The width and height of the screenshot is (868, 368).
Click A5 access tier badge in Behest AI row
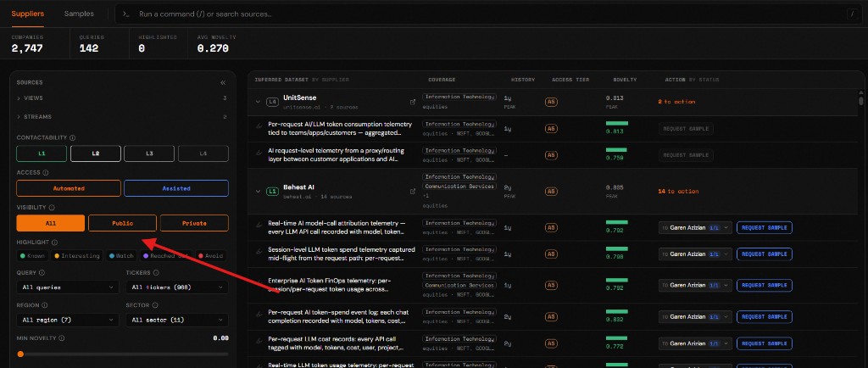[551, 192]
